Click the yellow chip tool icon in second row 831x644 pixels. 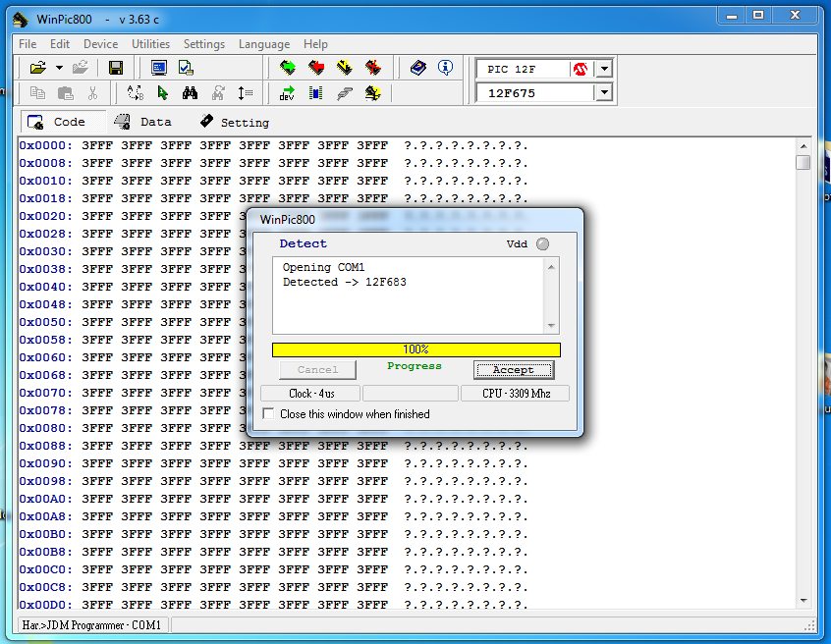coord(373,93)
